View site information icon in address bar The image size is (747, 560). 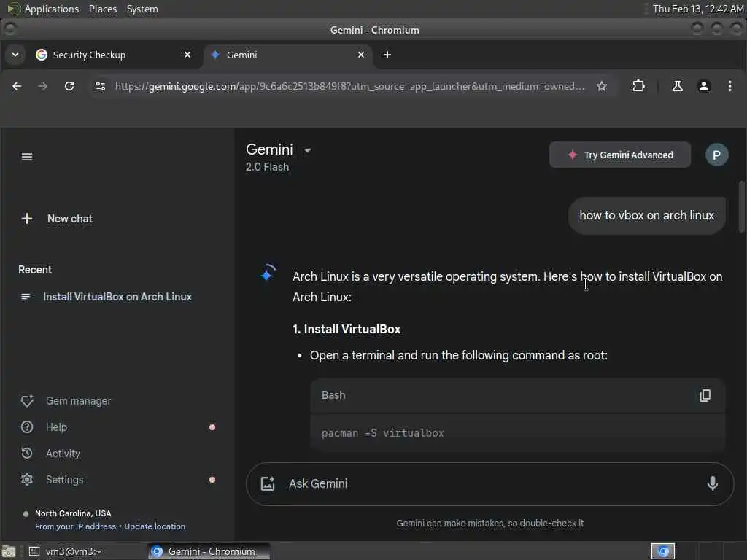point(101,86)
